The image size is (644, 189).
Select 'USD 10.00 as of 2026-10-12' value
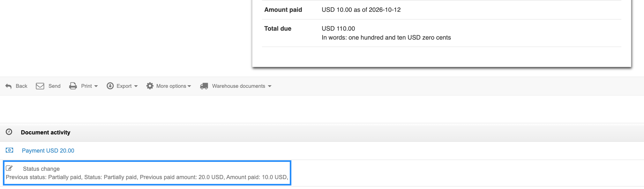[361, 10]
